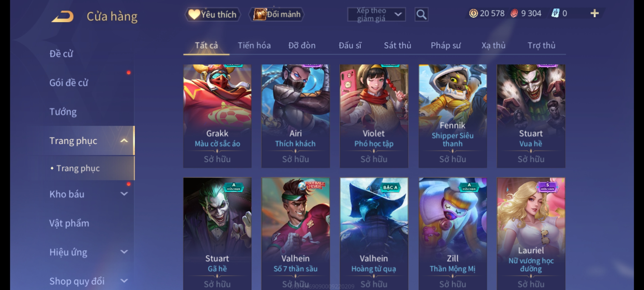Tap the plus icon to add currency
Viewport: 644px width, 290px height.
tap(595, 13)
